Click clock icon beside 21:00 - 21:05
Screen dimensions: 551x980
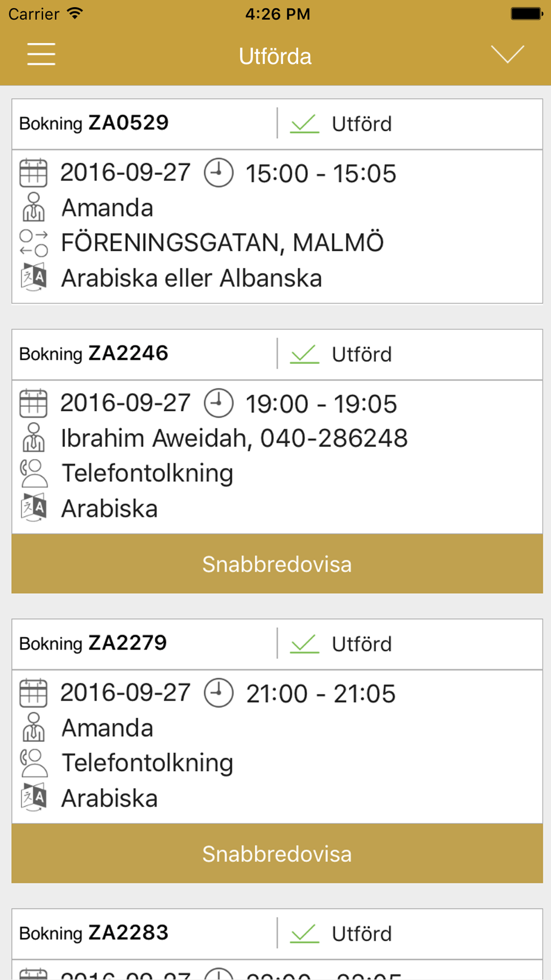(219, 693)
